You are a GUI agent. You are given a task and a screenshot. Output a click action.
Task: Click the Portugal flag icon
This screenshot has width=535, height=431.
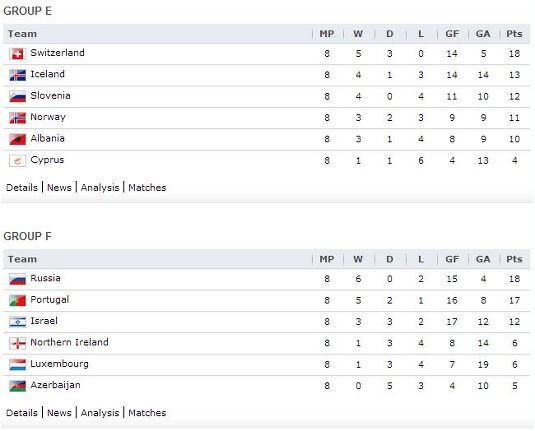click(17, 301)
